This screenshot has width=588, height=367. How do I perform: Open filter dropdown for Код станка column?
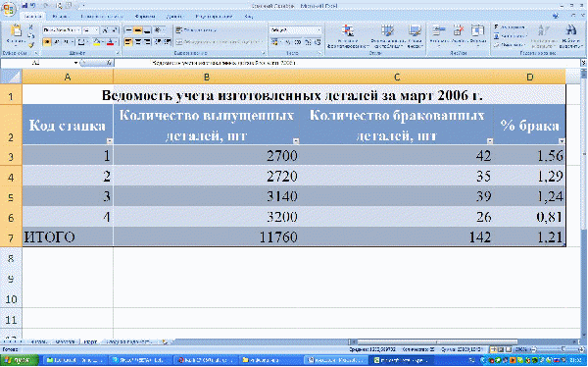(110, 141)
